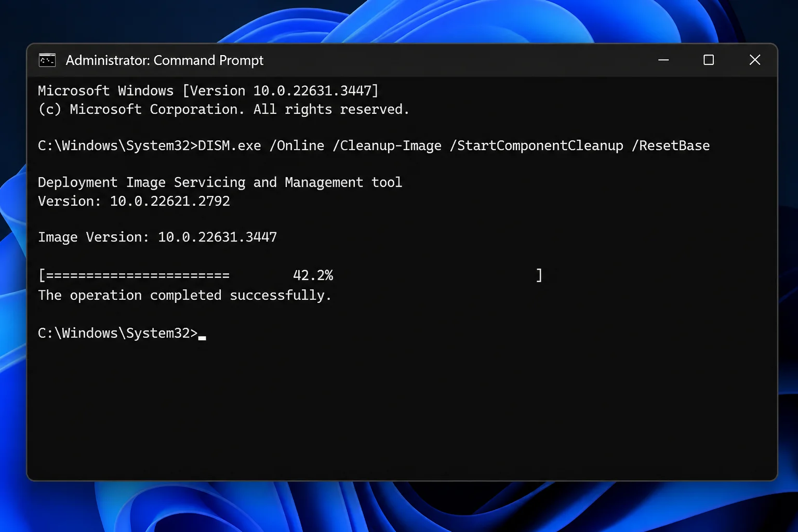Close the Administrator Command Prompt window
798x532 pixels.
755,60
